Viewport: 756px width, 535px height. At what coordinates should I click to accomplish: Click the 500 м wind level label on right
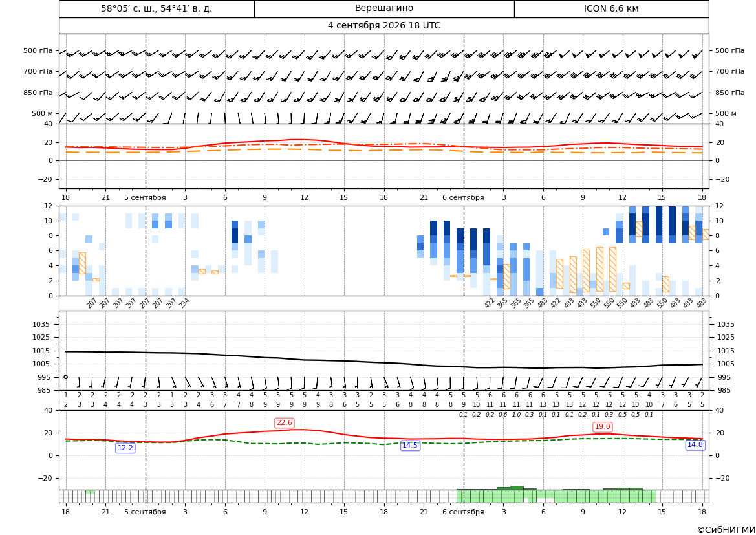(x=726, y=113)
